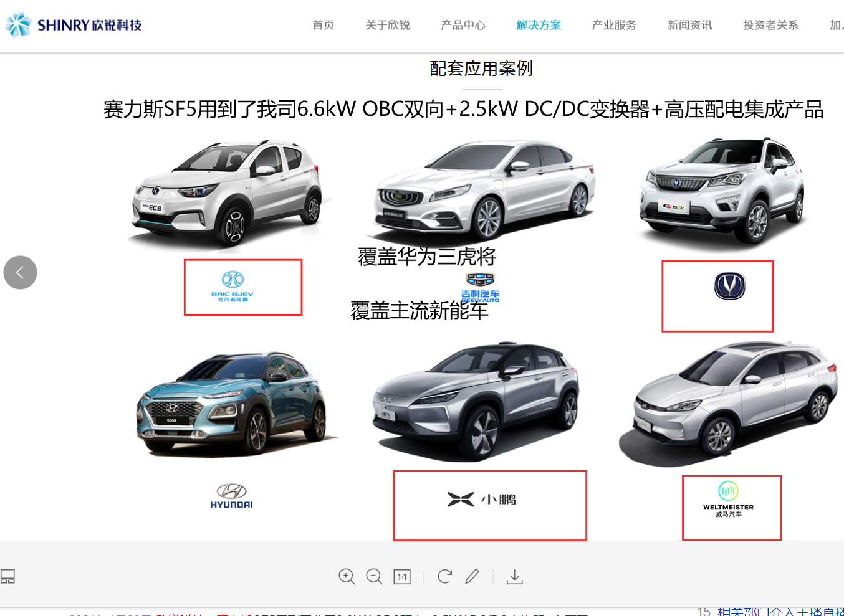Select 产业服务 from the navigation bar

point(614,26)
